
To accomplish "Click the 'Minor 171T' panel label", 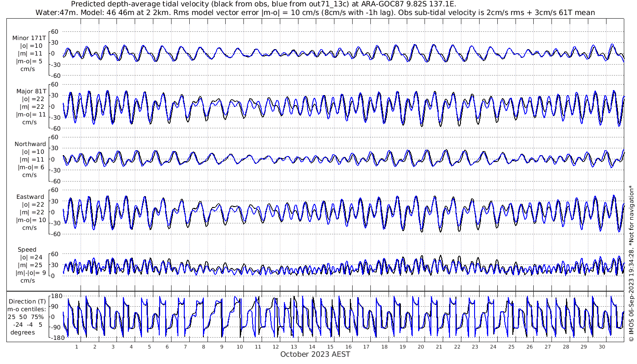I will [x=29, y=38].
